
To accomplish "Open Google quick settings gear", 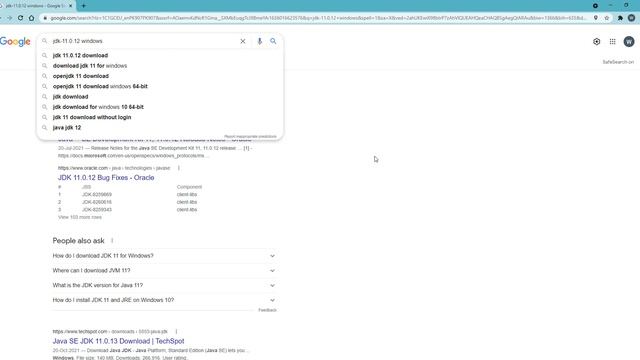I will click(x=596, y=42).
